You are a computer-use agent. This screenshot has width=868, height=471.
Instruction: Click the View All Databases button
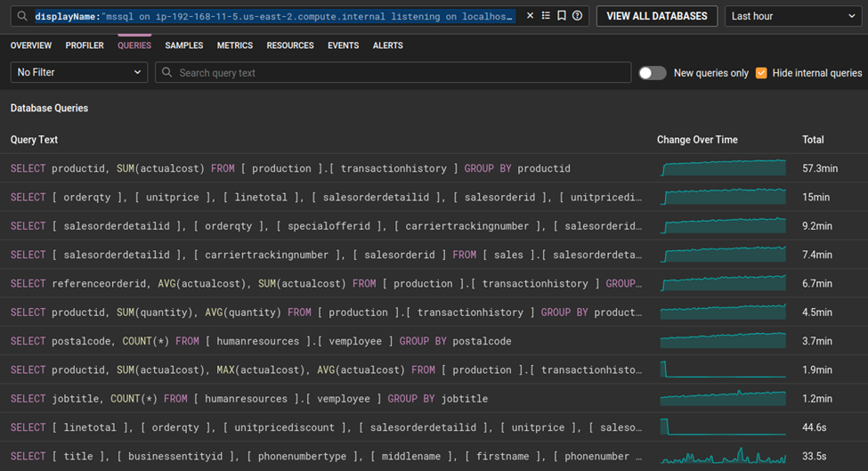[x=657, y=16]
